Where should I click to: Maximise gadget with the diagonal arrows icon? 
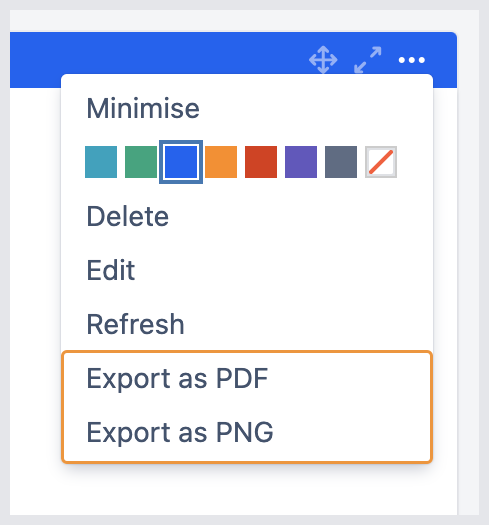368,60
